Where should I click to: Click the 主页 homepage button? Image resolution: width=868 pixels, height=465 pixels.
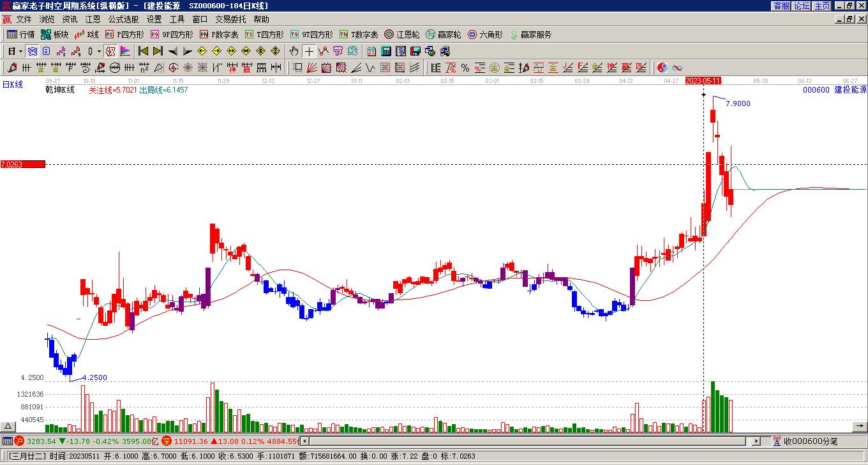[x=823, y=6]
